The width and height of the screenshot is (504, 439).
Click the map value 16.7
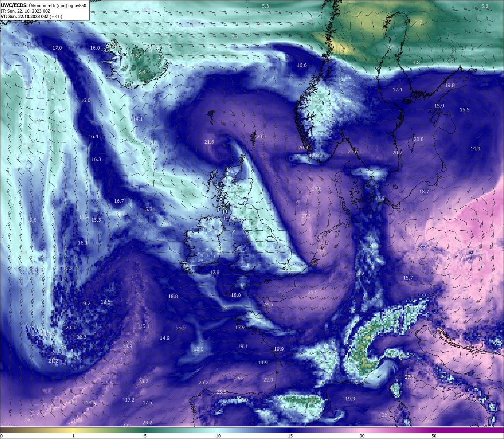pos(119,201)
